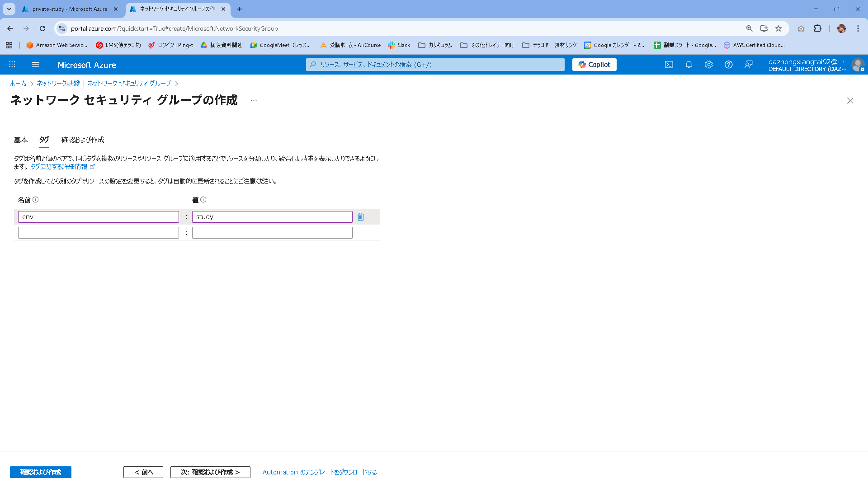
Task: Open the account profile avatar
Action: 857,65
